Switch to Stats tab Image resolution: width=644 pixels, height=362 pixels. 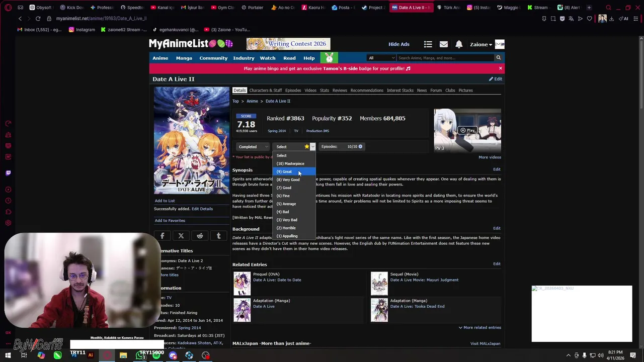click(325, 90)
